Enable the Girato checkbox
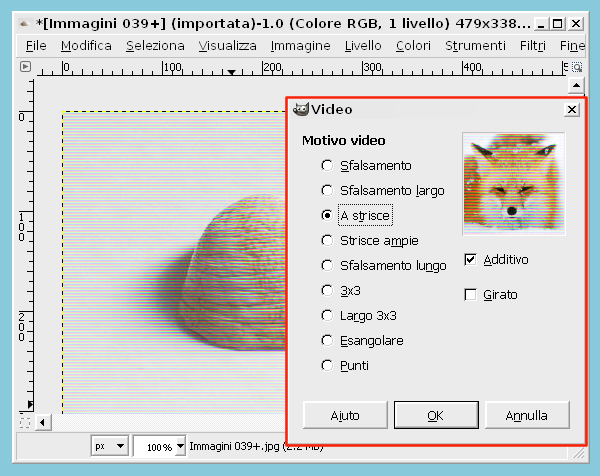The width and height of the screenshot is (600, 476). click(471, 295)
